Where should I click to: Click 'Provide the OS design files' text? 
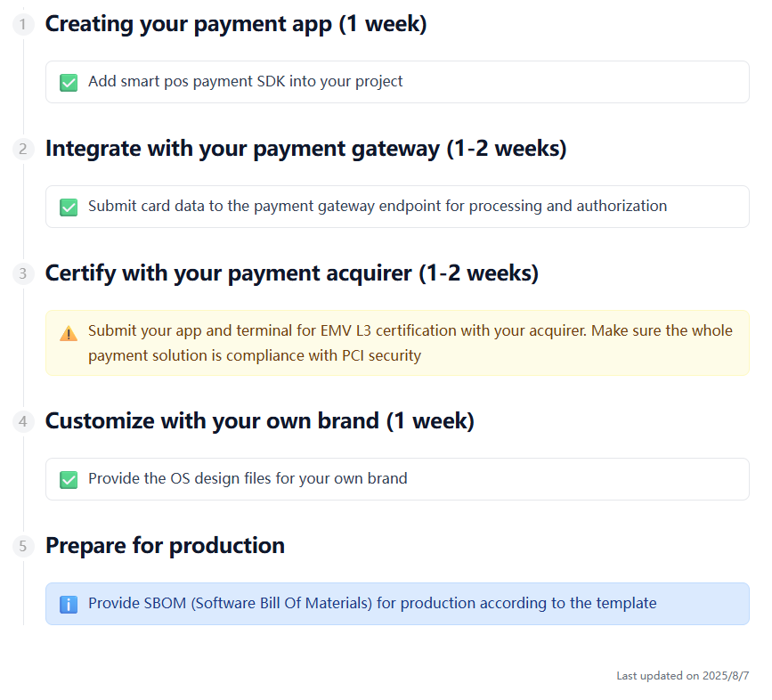click(x=248, y=479)
